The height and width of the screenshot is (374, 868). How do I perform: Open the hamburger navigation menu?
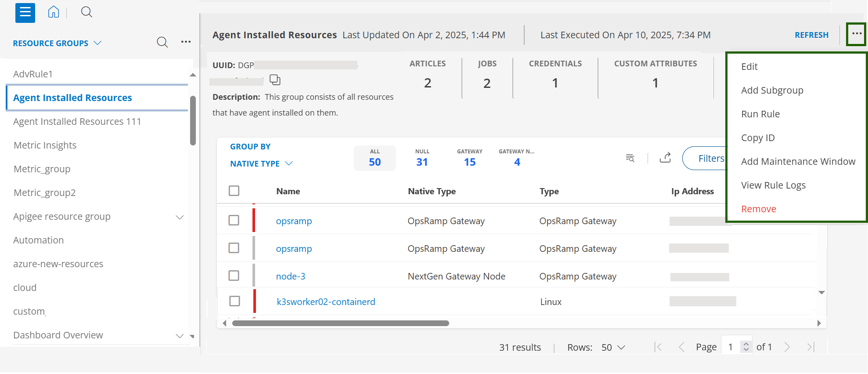pyautogui.click(x=25, y=12)
